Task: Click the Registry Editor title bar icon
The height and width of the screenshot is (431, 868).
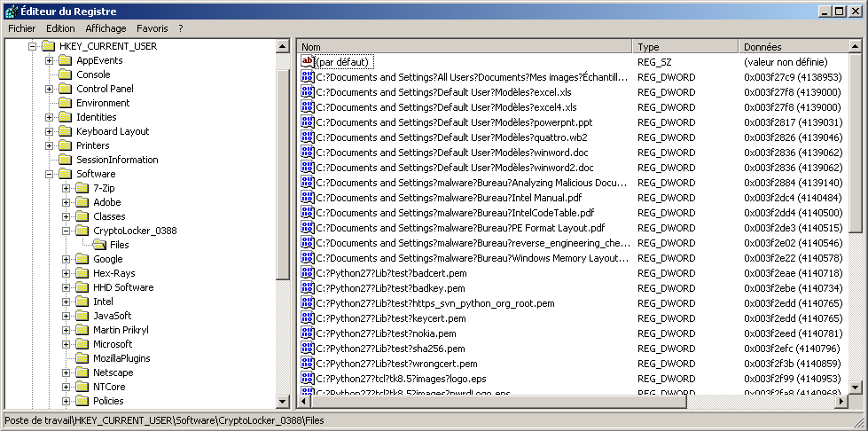Action: coord(10,11)
